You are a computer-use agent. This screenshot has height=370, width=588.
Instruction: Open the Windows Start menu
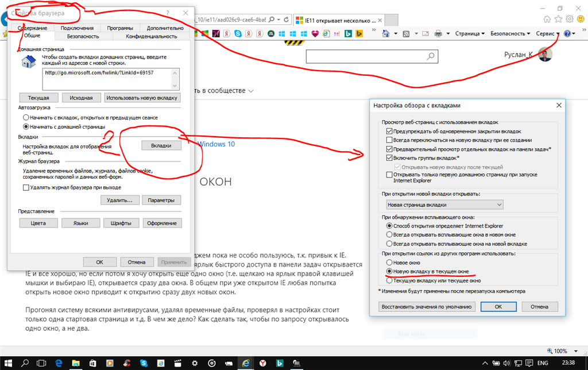(x=8, y=363)
